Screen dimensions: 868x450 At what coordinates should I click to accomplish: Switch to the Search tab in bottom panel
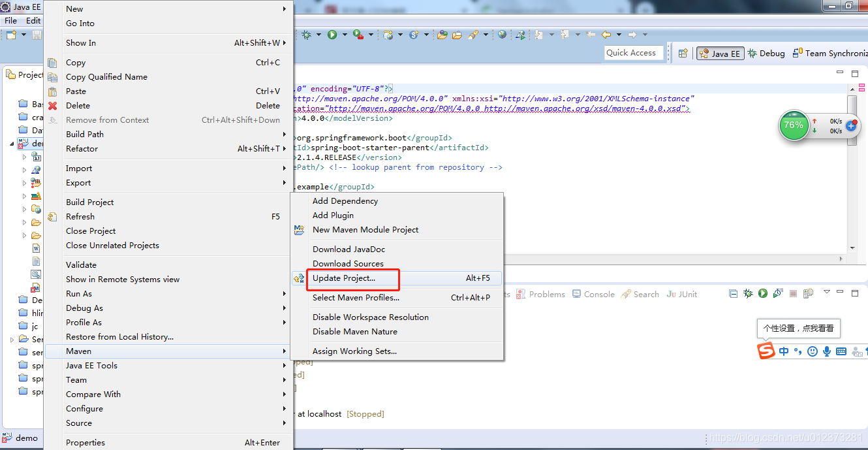[640, 295]
